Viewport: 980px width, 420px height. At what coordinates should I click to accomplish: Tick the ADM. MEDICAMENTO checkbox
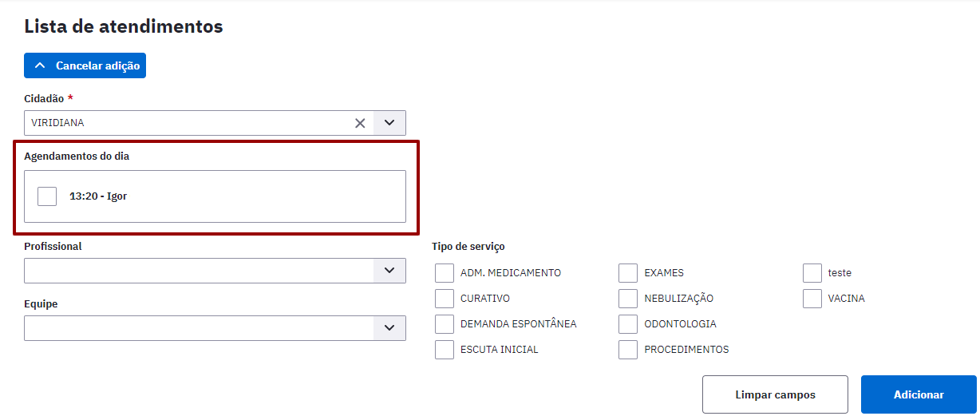click(445, 273)
